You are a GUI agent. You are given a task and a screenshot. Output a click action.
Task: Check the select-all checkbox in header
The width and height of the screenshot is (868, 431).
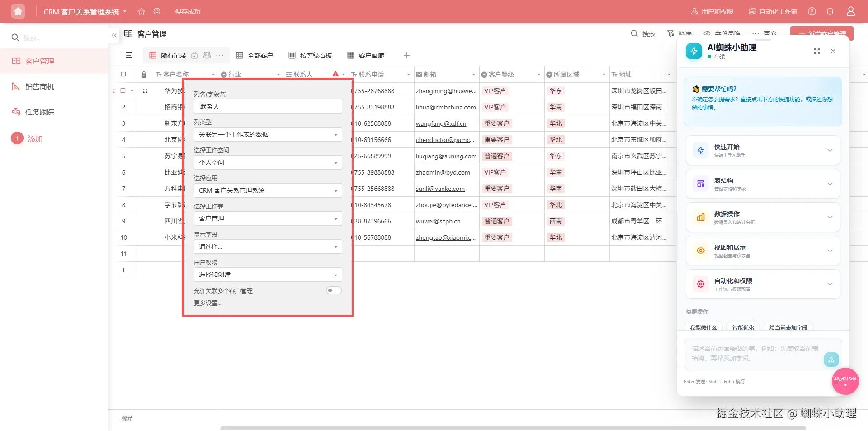[x=123, y=74]
